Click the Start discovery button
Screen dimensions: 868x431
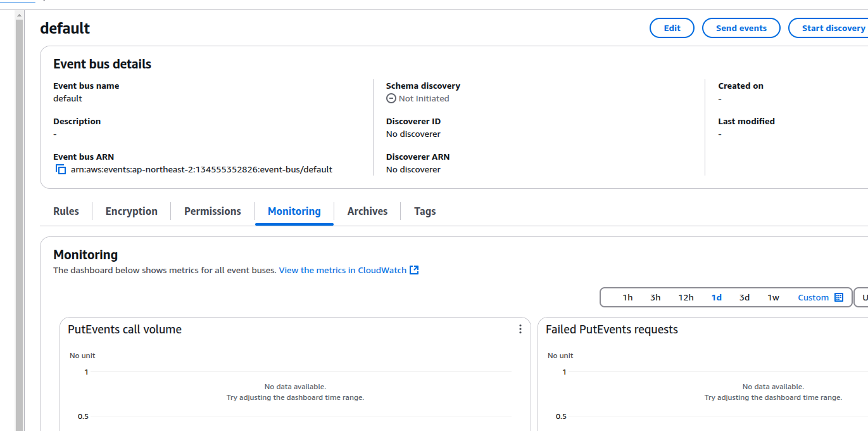[x=829, y=28]
